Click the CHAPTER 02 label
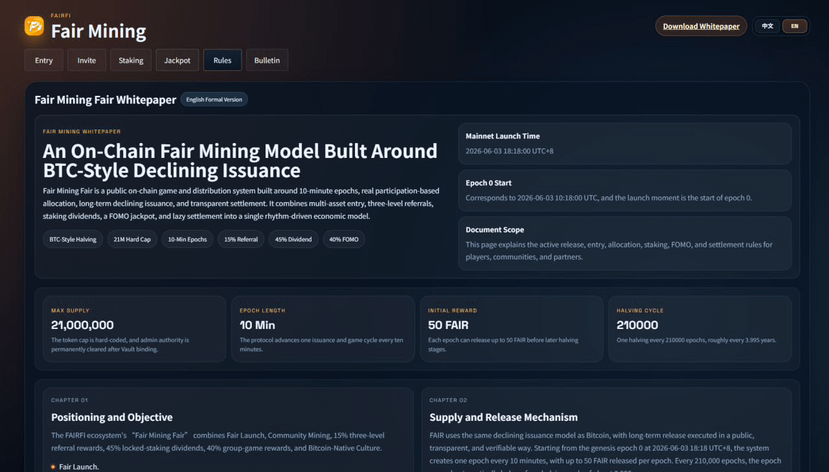Image resolution: width=829 pixels, height=472 pixels. [448, 400]
